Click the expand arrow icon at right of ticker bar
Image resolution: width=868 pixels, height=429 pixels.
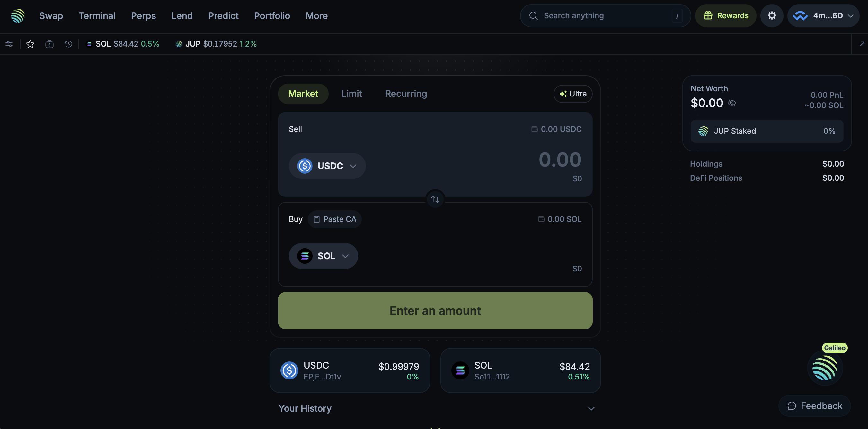point(862,44)
